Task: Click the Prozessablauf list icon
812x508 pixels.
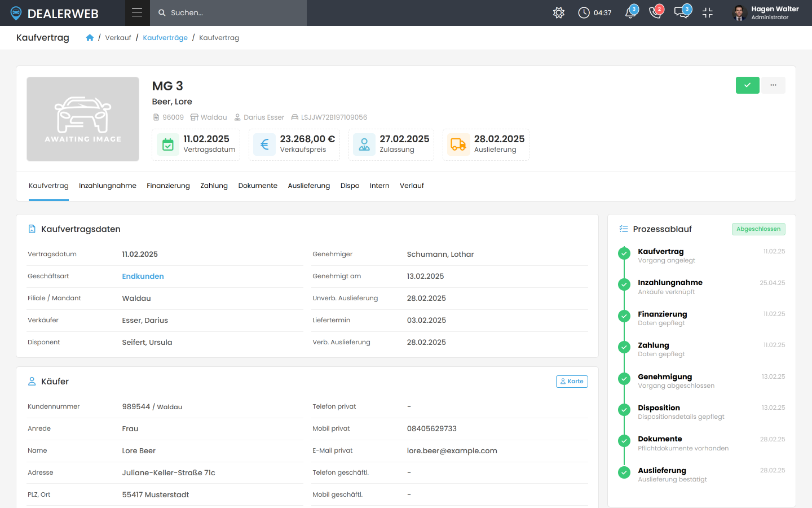Action: [x=624, y=229]
